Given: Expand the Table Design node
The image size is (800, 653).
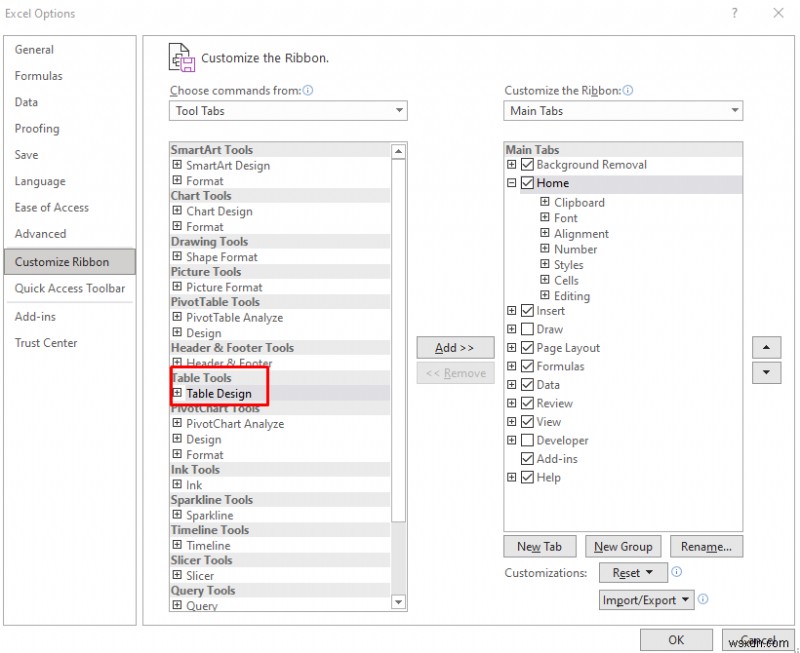Looking at the screenshot, I should pos(177,392).
